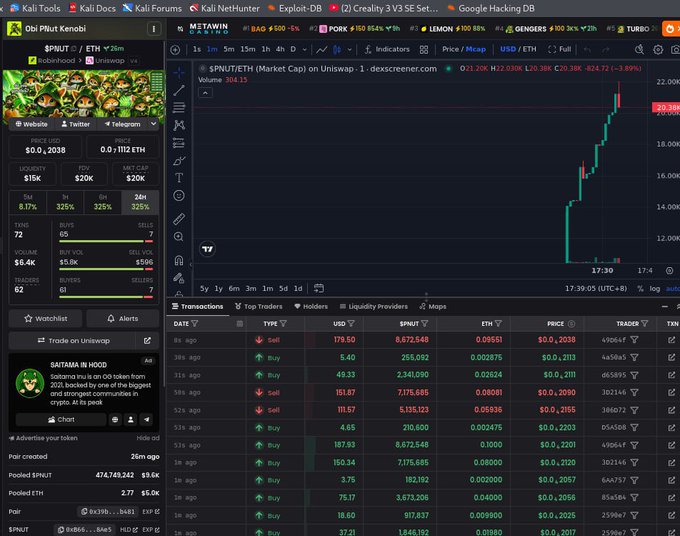Screen dimensions: 680x536
Task: Switch chart denomination to USD
Action: pyautogui.click(x=508, y=49)
